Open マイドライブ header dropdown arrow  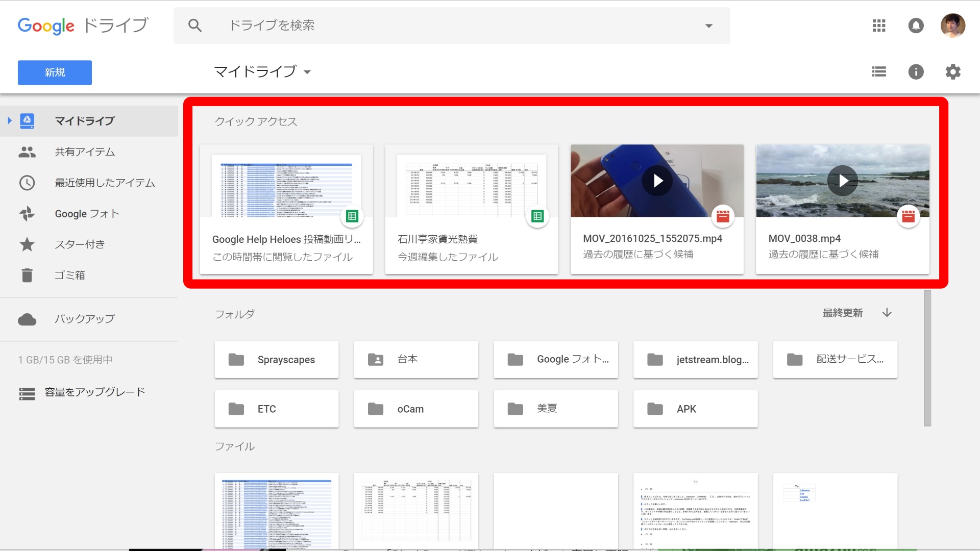[x=307, y=72]
